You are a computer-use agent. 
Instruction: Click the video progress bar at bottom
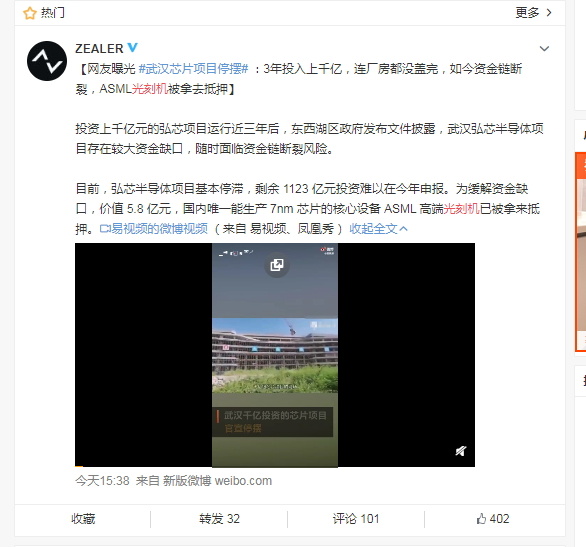point(275,466)
